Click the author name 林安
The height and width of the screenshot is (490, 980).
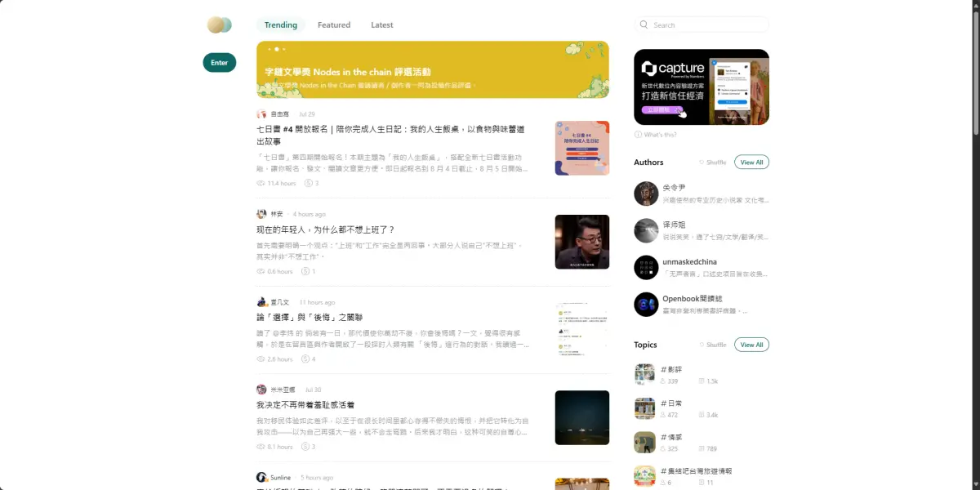click(277, 214)
